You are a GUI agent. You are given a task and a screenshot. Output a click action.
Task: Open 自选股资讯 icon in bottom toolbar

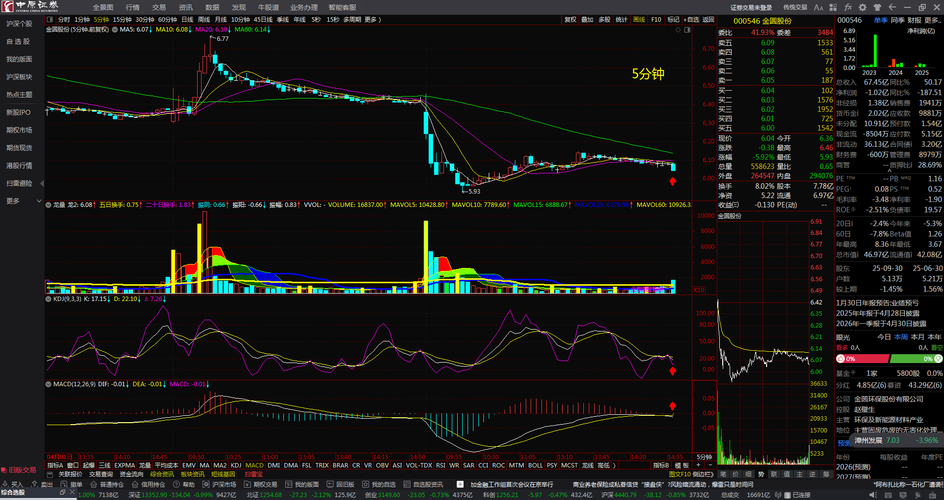[x=406, y=484]
